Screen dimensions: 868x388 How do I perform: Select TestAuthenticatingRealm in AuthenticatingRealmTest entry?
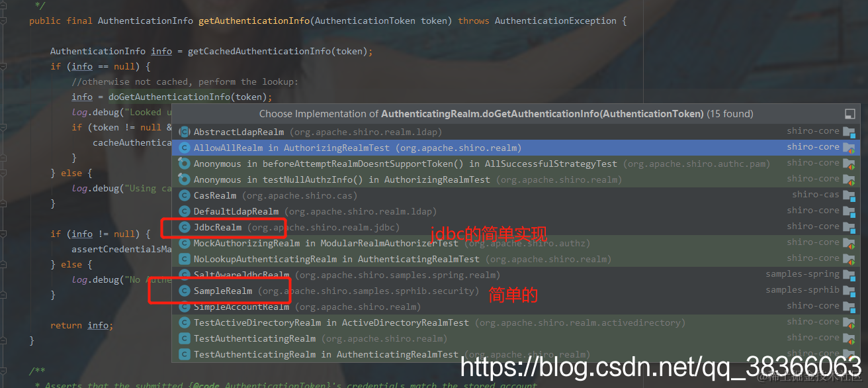click(x=516, y=354)
